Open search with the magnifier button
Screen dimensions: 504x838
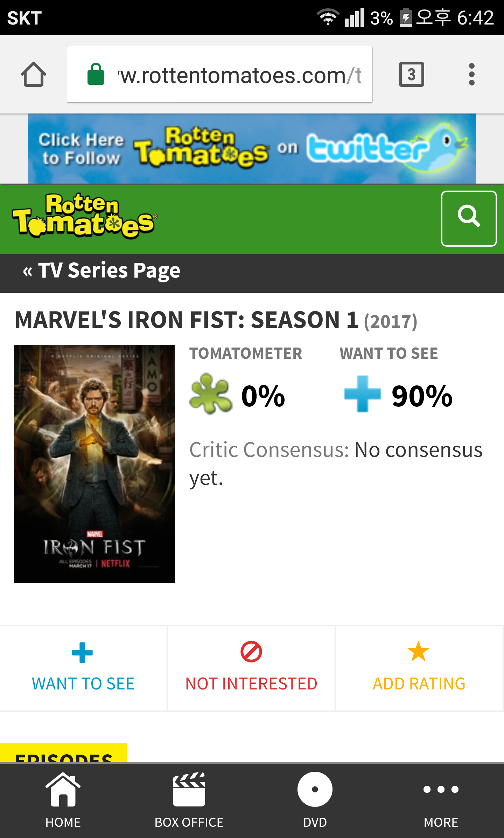pos(469,218)
